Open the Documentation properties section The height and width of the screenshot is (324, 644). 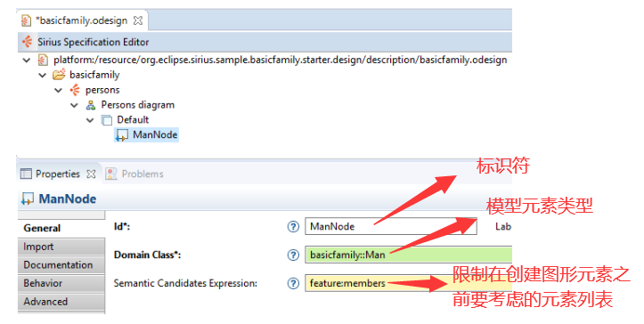[x=61, y=265]
